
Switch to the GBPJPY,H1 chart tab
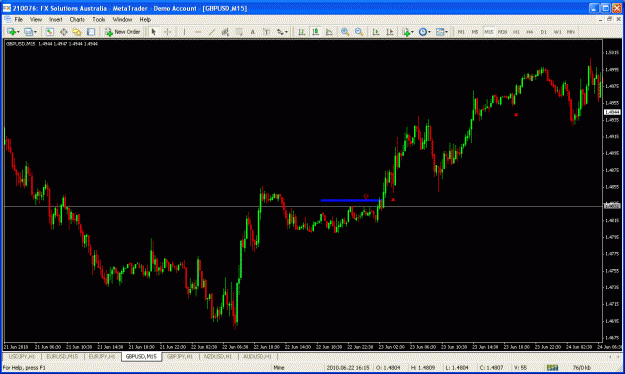click(180, 356)
